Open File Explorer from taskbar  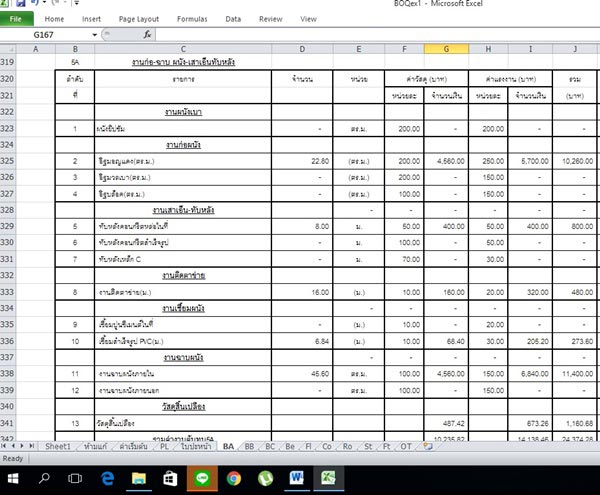point(139,479)
